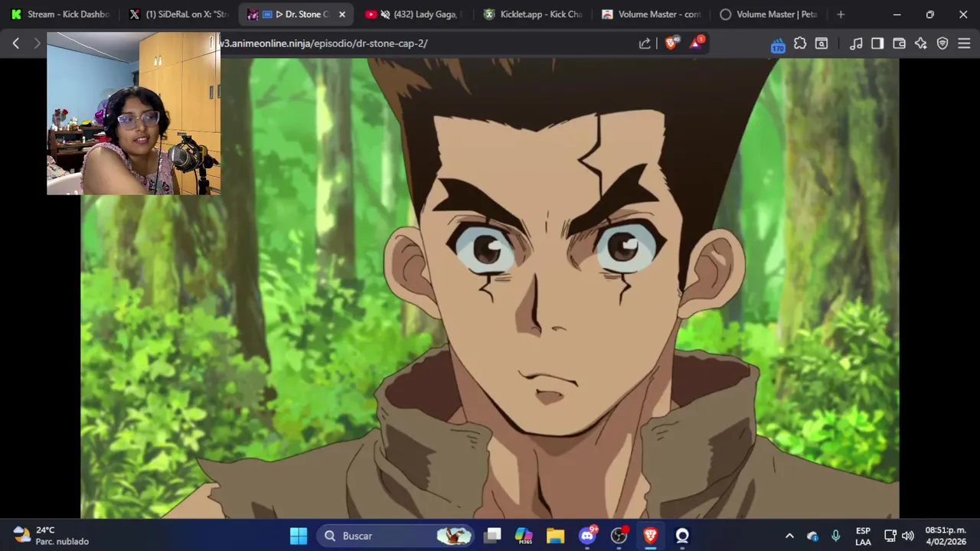Viewport: 980px width, 551px height.
Task: Open network settings tray icon
Action: coord(890,536)
